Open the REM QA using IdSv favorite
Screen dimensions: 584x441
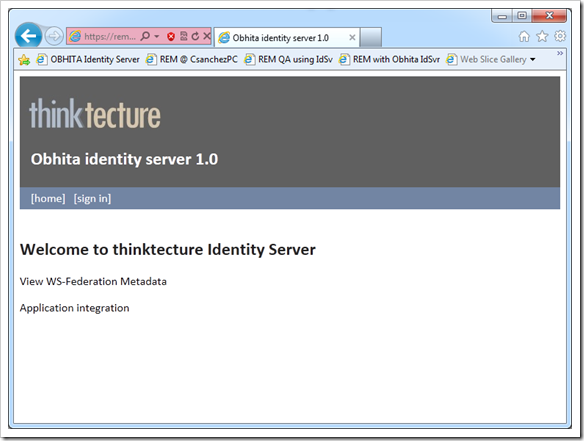pyautogui.click(x=289, y=60)
